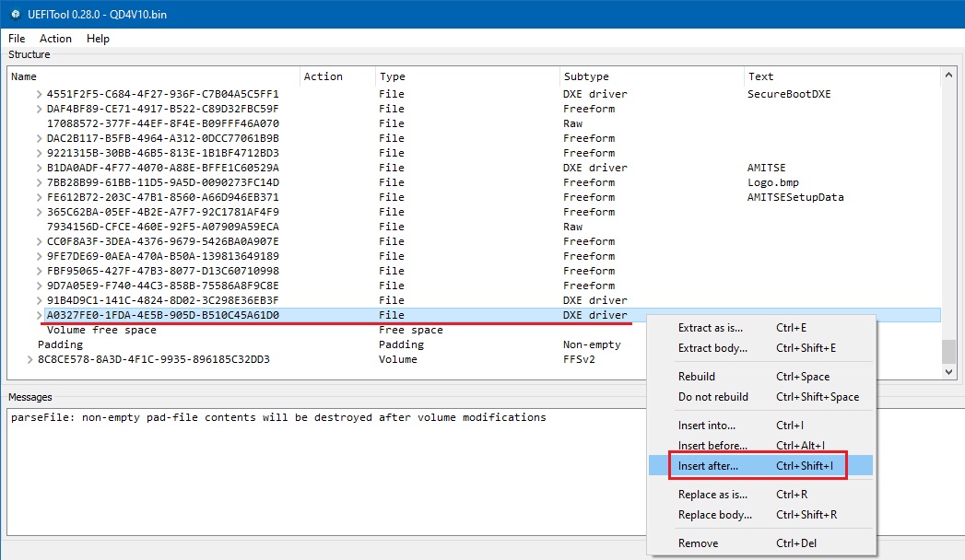Choose Remove from the context menu

[x=760, y=542]
